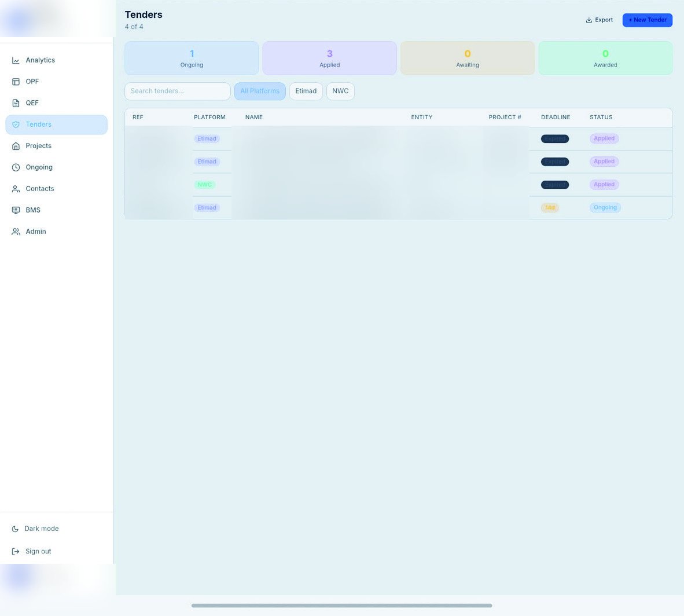
Task: Sort by STATUS column header
Action: pyautogui.click(x=601, y=118)
